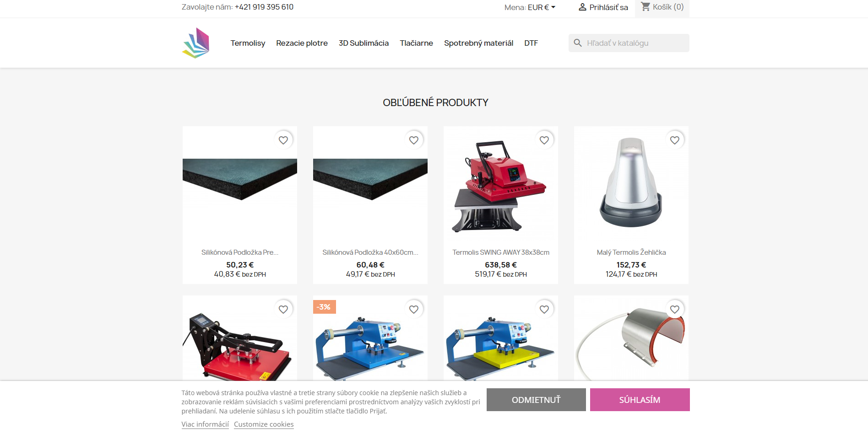Screen dimensions: 868x434
Task: Click the SÚHLASÍM cookie button
Action: (x=640, y=400)
